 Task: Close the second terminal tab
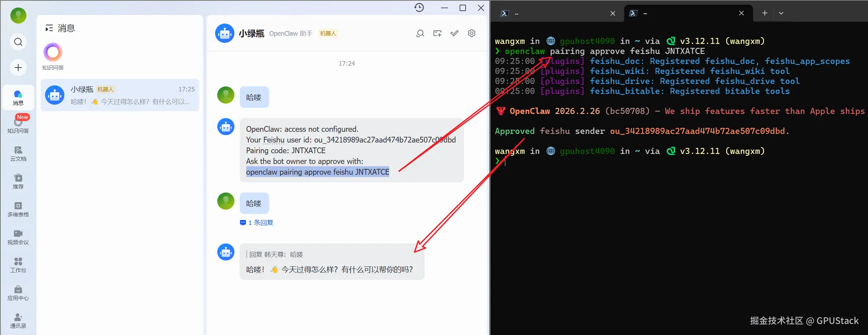point(741,13)
